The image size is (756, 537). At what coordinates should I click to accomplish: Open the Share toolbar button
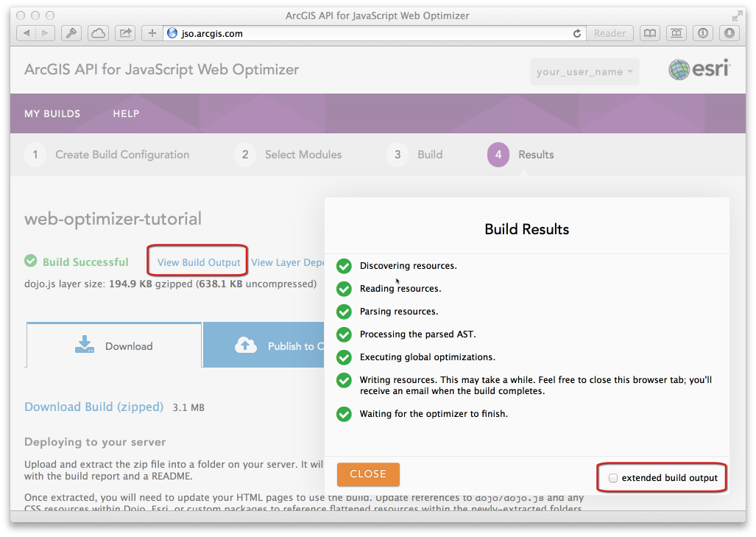125,33
